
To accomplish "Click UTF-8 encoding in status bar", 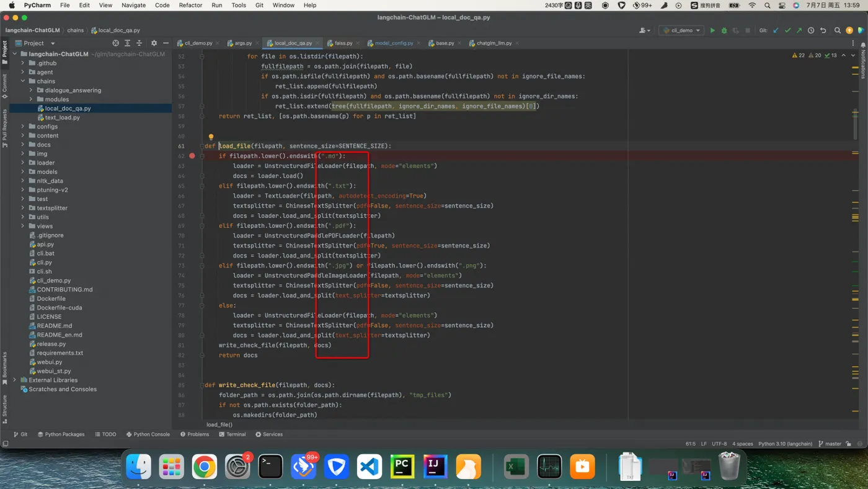I will pyautogui.click(x=719, y=444).
